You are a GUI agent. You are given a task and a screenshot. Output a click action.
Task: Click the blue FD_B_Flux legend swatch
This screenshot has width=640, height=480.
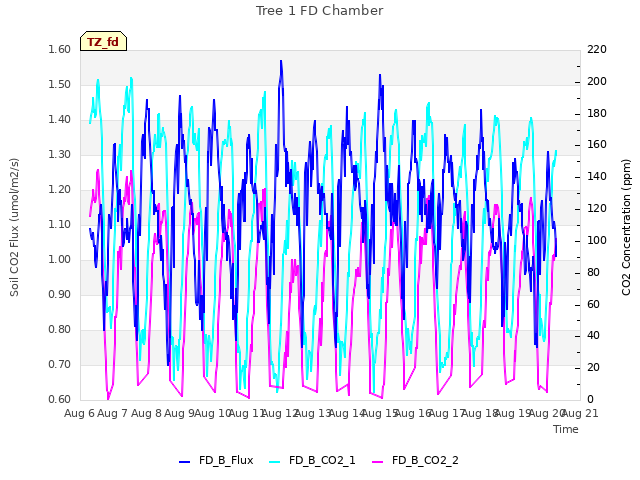[184, 462]
